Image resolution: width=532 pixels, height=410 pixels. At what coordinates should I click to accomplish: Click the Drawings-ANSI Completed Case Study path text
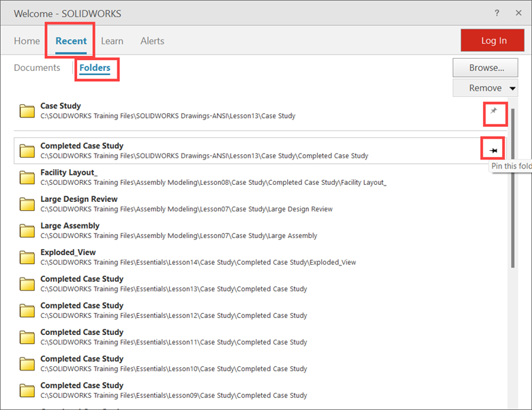coord(204,156)
